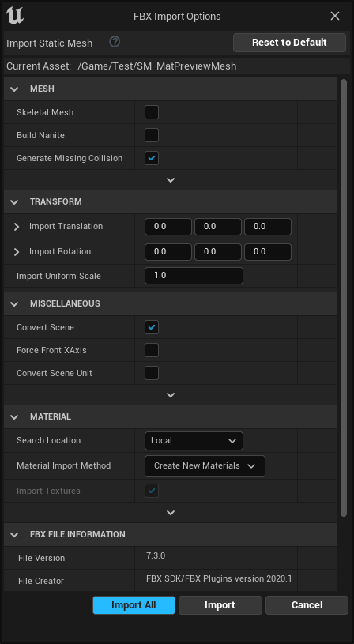The image size is (354, 644).
Task: Show advanced Material options arrow
Action: point(171,513)
